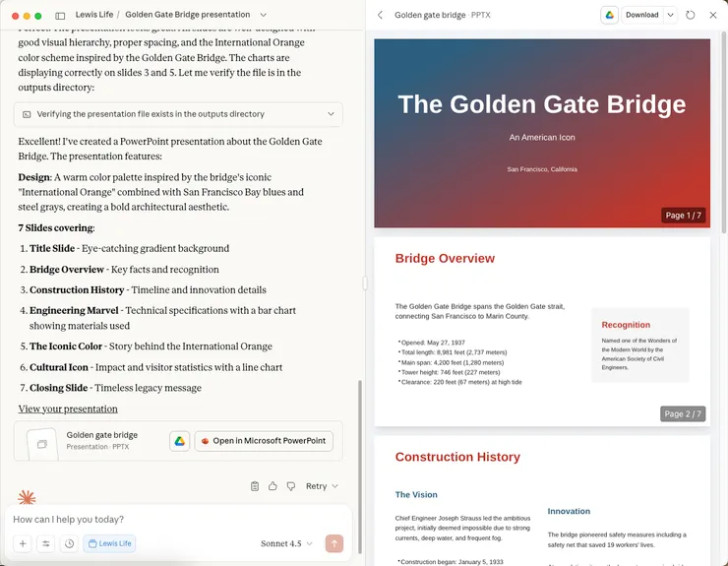
Task: Click Open in Microsoft PowerPoint button
Action: 263,441
